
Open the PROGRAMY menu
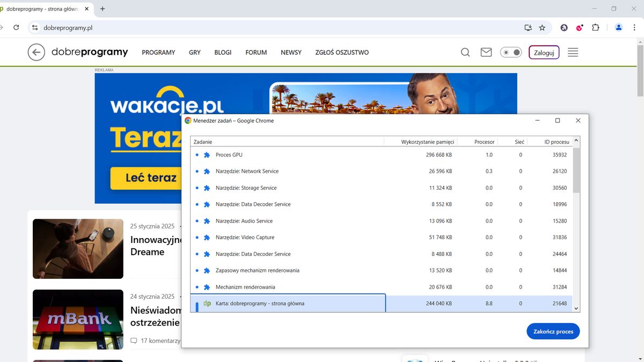click(158, 53)
